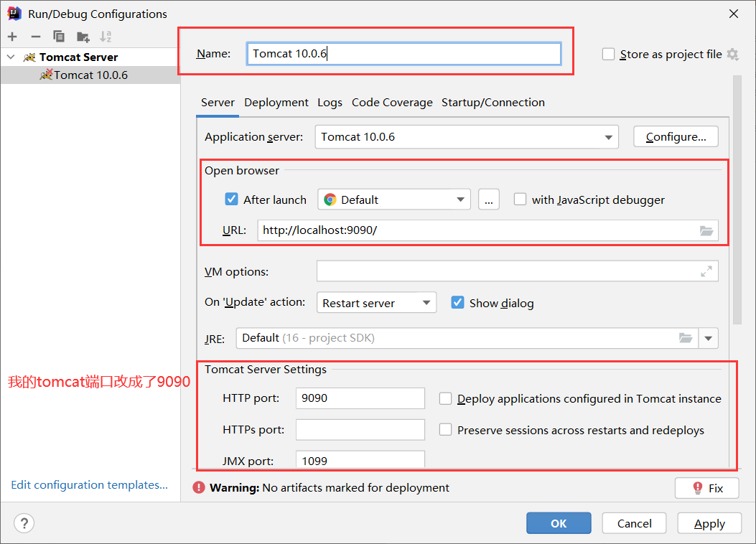Click the red warning icon
The height and width of the screenshot is (544, 756).
tap(199, 487)
